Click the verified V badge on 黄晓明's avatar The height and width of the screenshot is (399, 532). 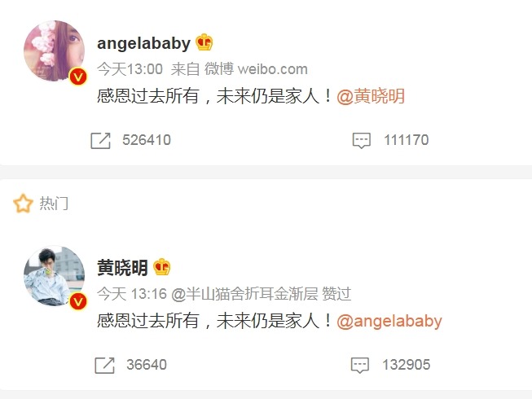coord(78,301)
